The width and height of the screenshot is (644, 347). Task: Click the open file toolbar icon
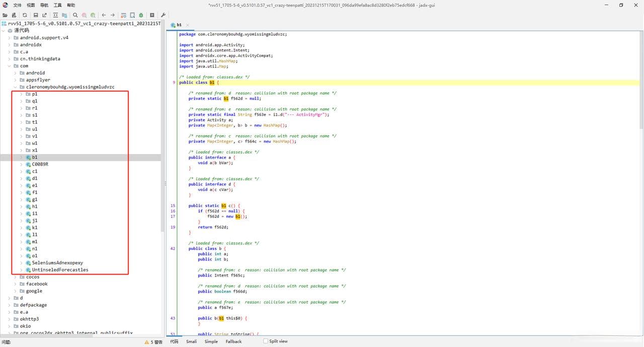click(x=5, y=15)
